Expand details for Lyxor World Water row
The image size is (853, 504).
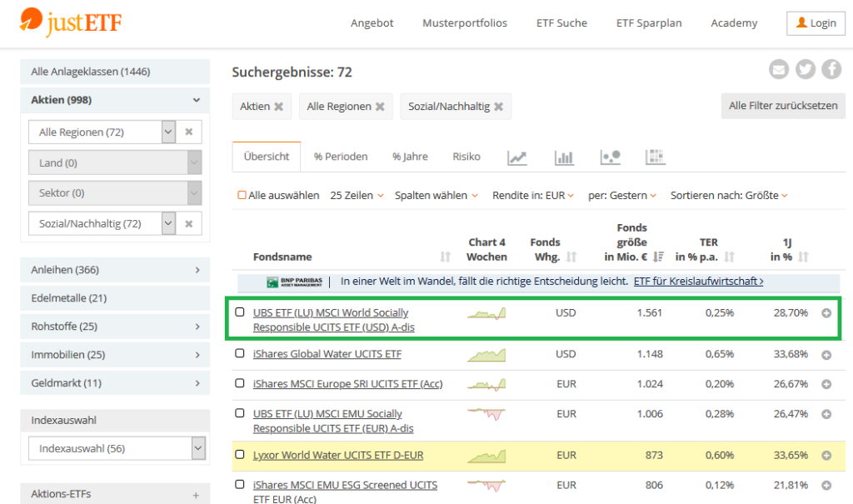tap(826, 456)
